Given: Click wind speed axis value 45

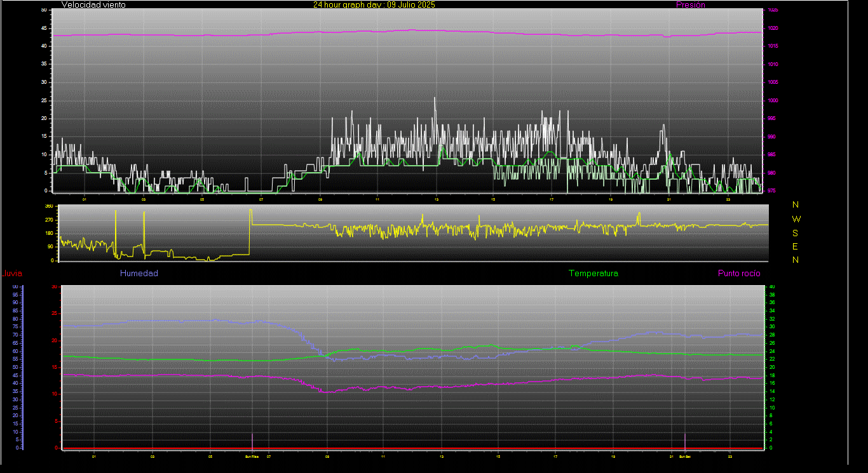Looking at the screenshot, I should [x=43, y=29].
